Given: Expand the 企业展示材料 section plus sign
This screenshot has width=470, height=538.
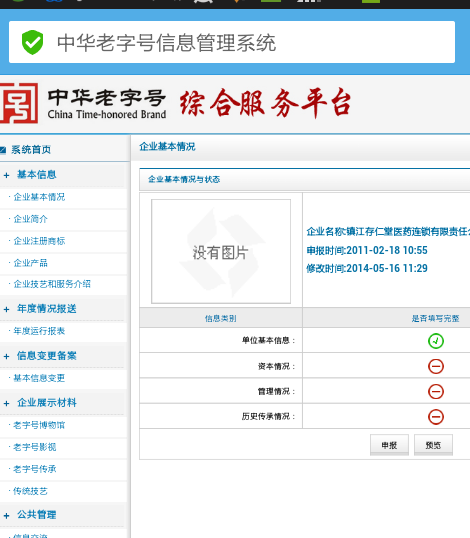Looking at the screenshot, I should point(7,404).
